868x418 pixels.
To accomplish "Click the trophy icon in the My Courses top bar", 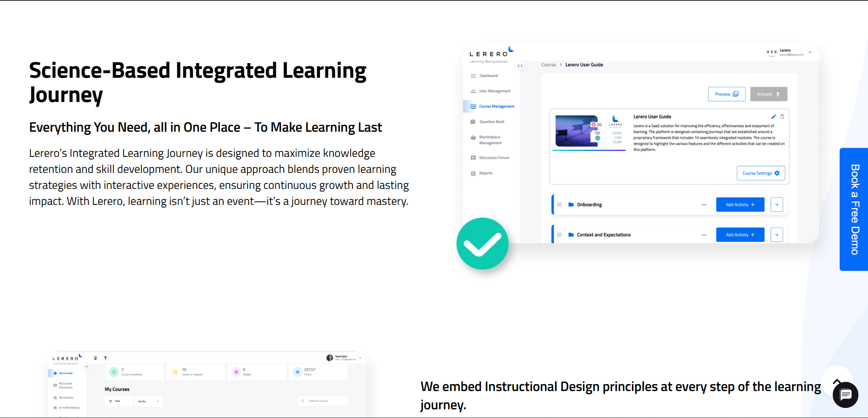I will [105, 358].
